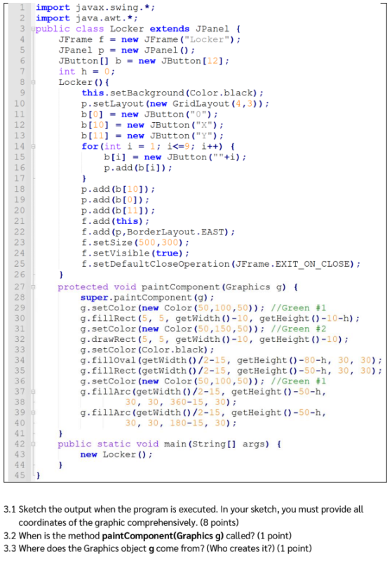Click the line 'JPanel p = new JPanel();'

(127, 51)
